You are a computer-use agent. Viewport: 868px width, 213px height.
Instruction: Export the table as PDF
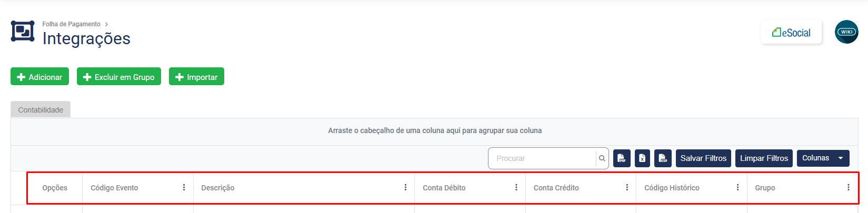click(x=622, y=158)
